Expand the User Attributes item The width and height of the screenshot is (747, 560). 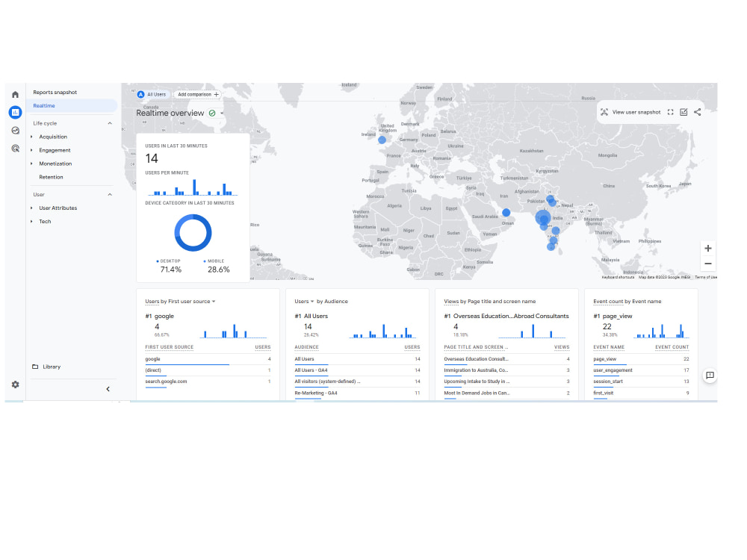(x=31, y=208)
